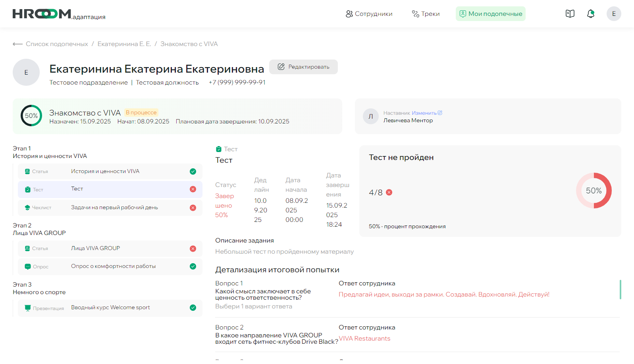Click the HROOM адаптация logo
The width and height of the screenshot is (634, 364).
point(59,14)
